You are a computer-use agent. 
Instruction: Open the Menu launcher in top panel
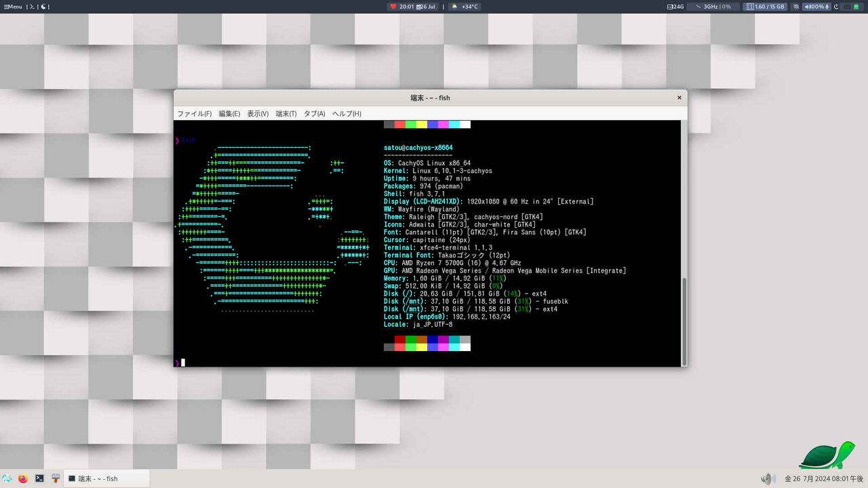(12, 7)
